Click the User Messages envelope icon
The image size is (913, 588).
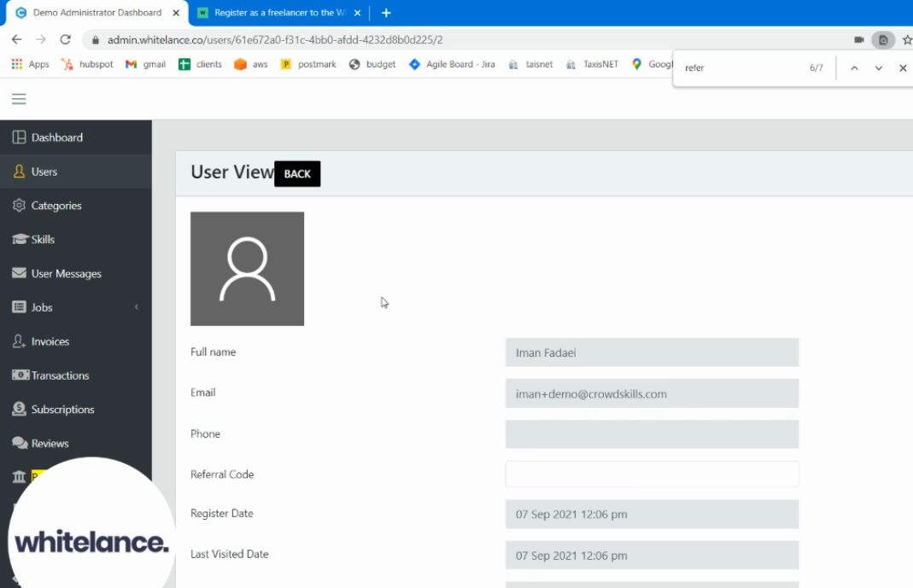pos(19,273)
